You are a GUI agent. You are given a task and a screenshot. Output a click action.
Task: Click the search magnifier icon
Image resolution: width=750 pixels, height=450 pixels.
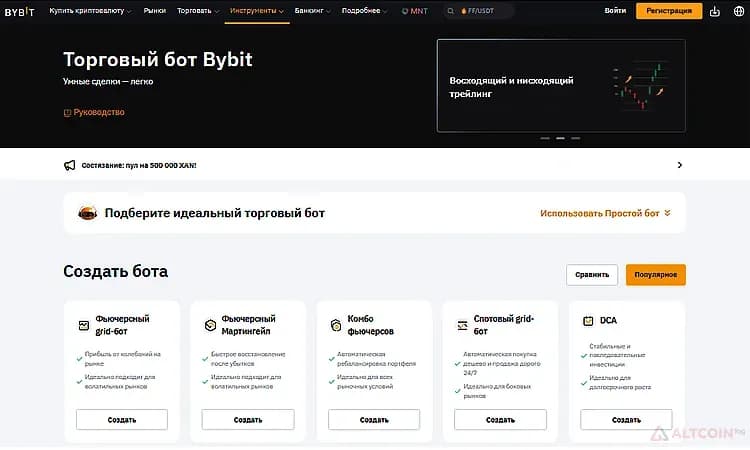tap(451, 11)
